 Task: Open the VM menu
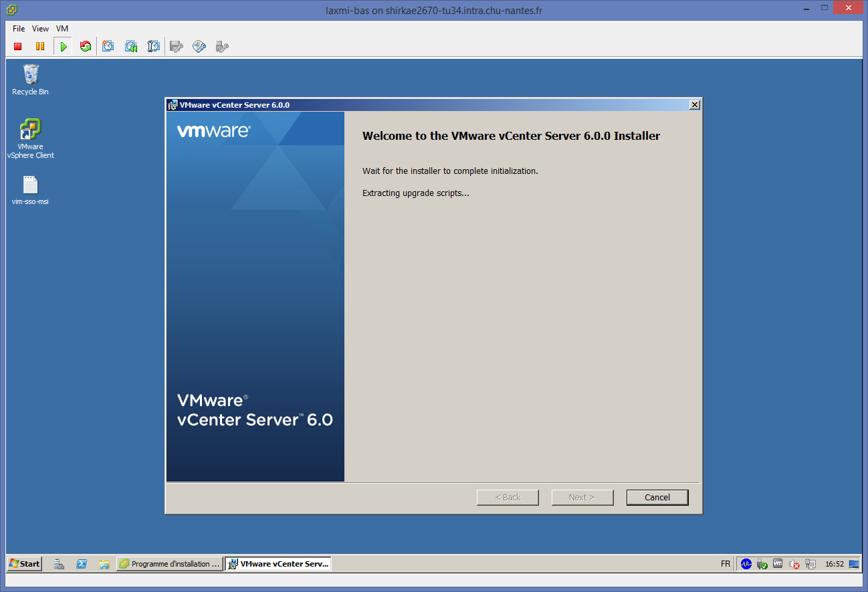click(x=62, y=29)
